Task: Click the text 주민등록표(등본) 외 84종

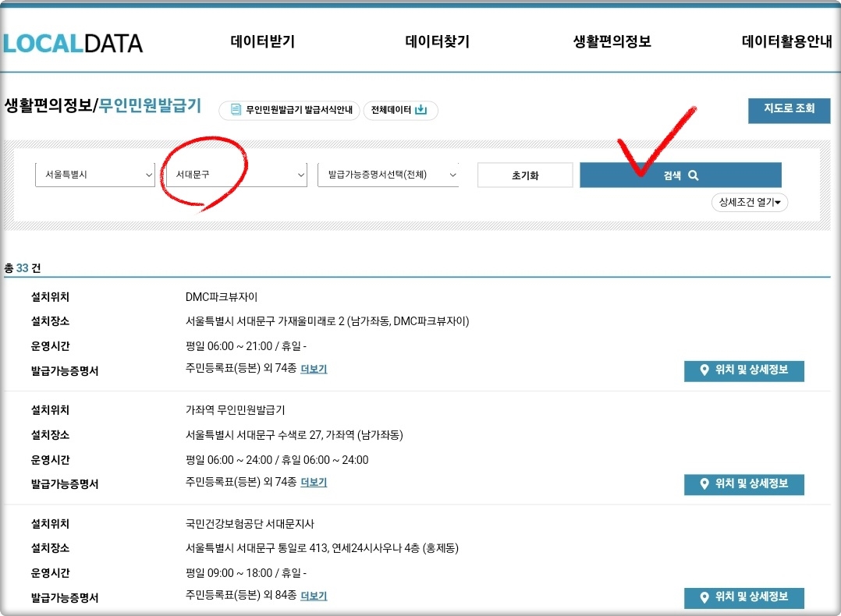Action: click(x=241, y=595)
